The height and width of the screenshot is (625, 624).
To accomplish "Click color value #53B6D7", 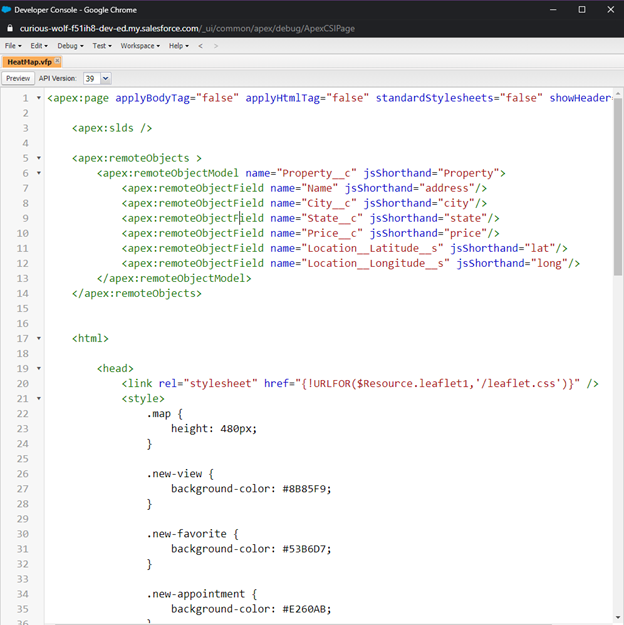I will [304, 549].
